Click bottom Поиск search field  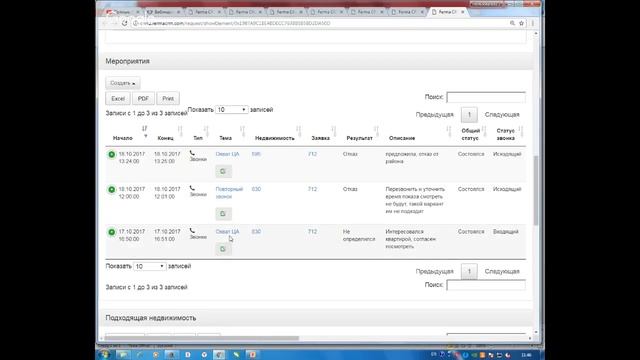click(486, 285)
